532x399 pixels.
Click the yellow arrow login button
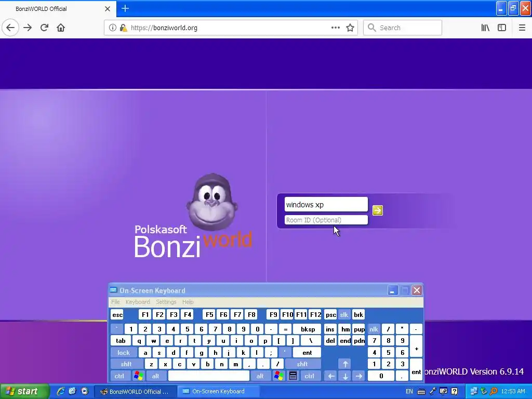(378, 210)
